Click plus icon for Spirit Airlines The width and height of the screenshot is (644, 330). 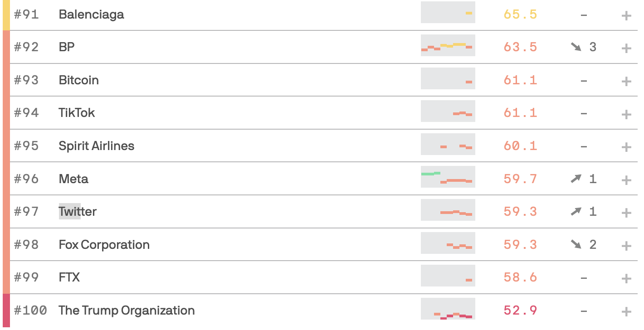coord(626,147)
